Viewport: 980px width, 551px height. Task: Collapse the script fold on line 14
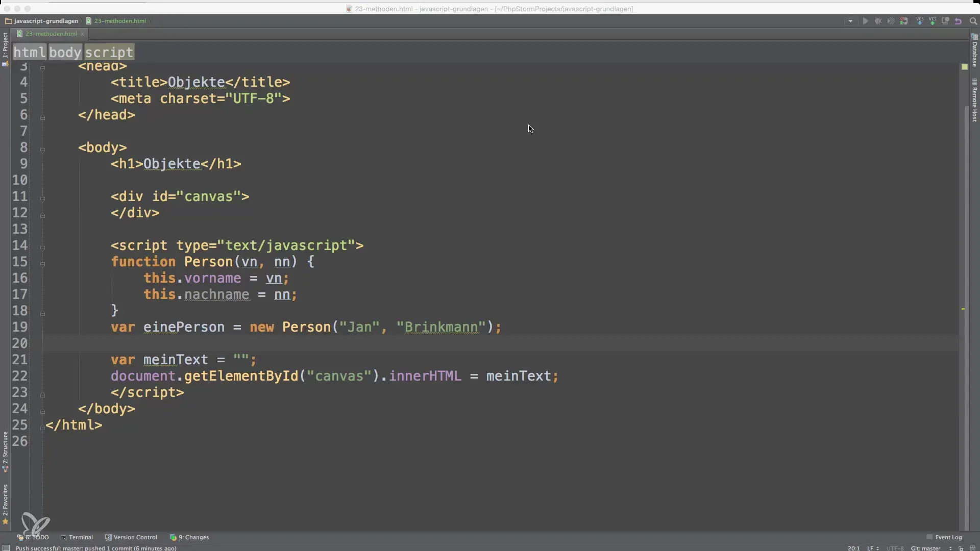[x=42, y=248]
